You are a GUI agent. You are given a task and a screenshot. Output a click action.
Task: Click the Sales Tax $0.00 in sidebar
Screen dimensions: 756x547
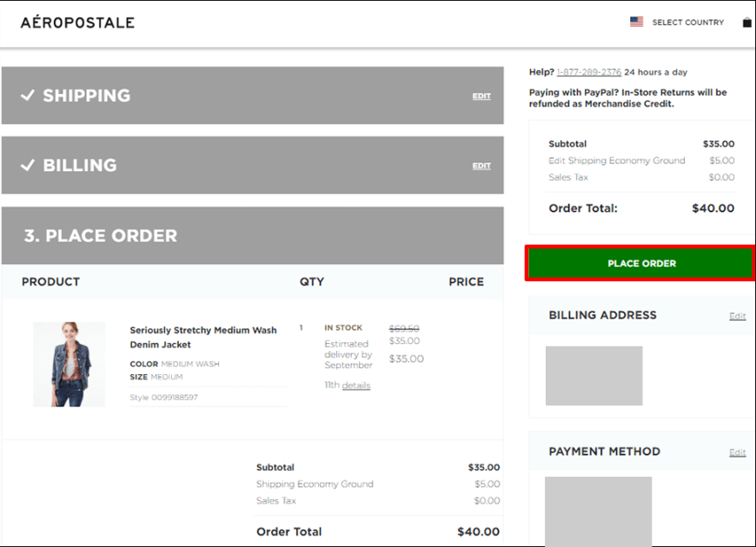[x=721, y=177]
